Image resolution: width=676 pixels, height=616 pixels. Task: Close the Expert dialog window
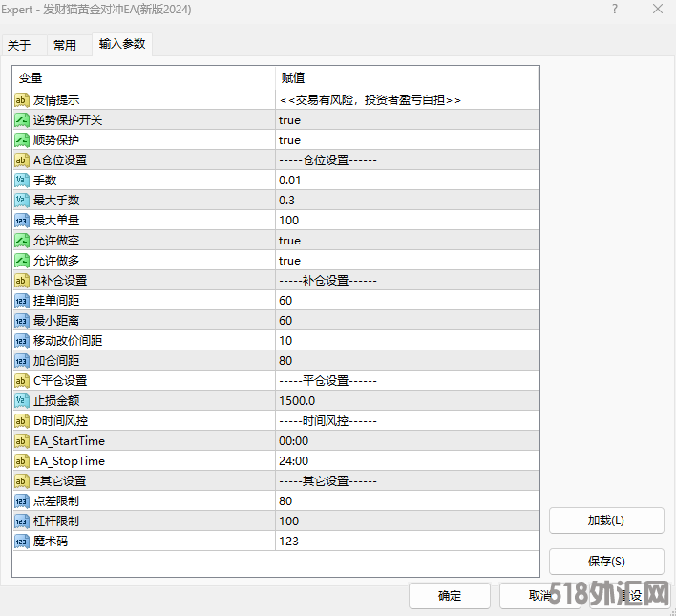point(658,9)
